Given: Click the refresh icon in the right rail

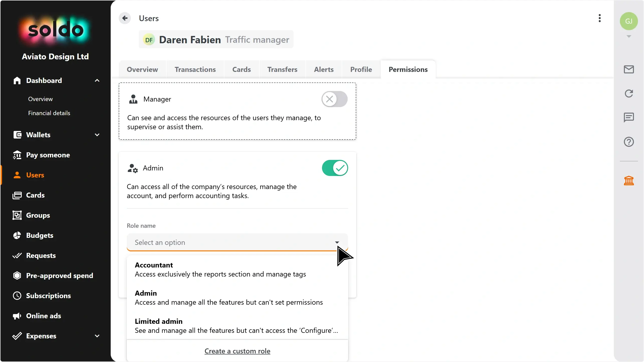Looking at the screenshot, I should tap(629, 93).
